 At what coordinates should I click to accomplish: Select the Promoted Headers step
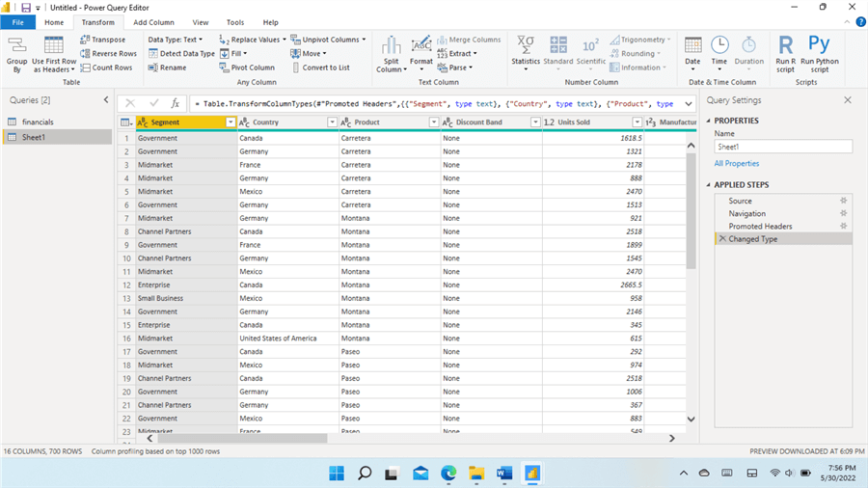[x=783, y=227]
